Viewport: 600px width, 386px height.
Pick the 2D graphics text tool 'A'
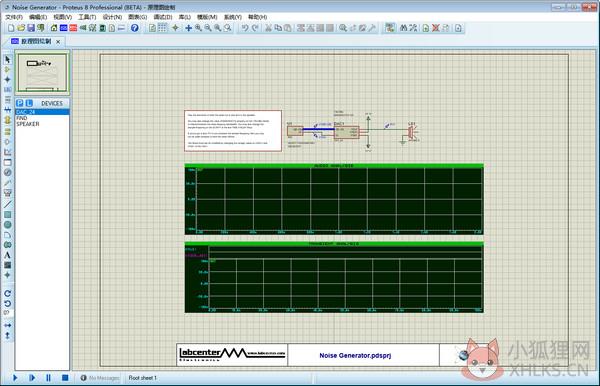[x=7, y=255]
